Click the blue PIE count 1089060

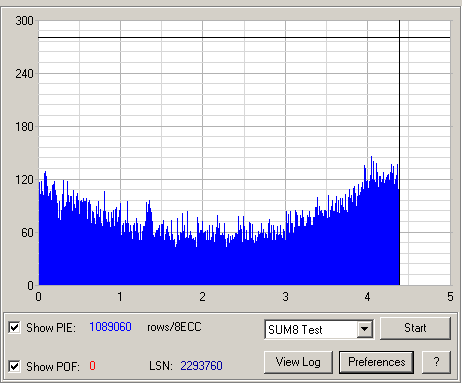click(110, 327)
